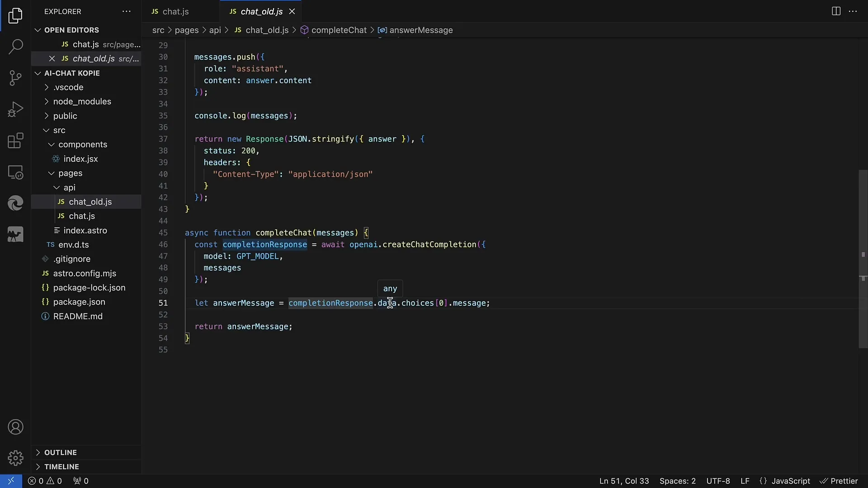Click line number 45 in gutter
The image size is (868, 488).
[163, 233]
